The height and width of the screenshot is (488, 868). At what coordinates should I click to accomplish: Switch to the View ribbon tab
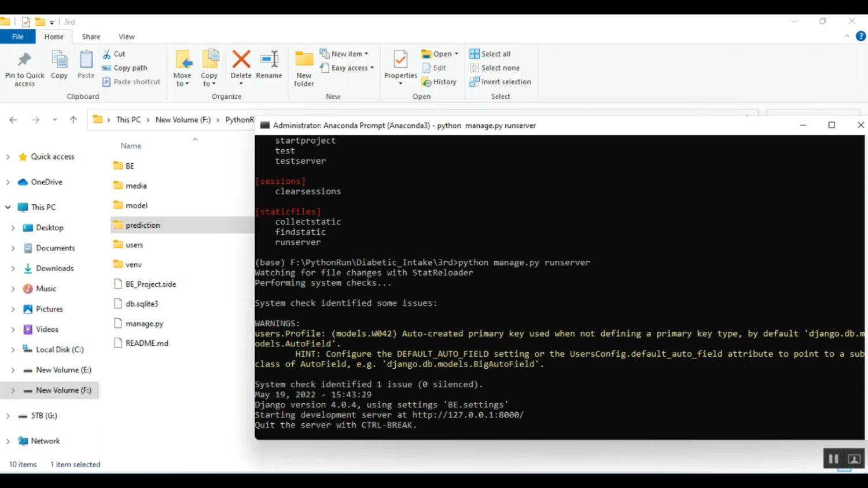(126, 36)
